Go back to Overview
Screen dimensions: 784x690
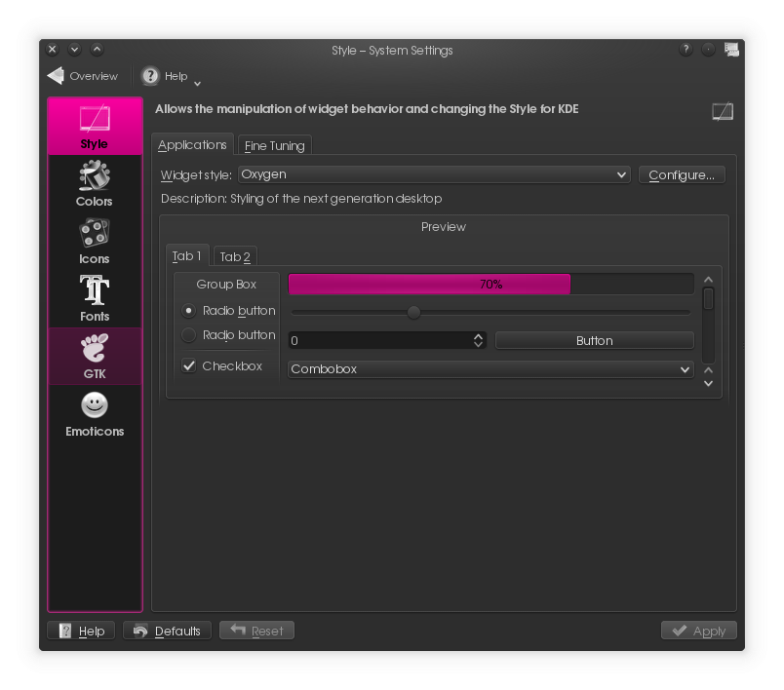tap(83, 76)
